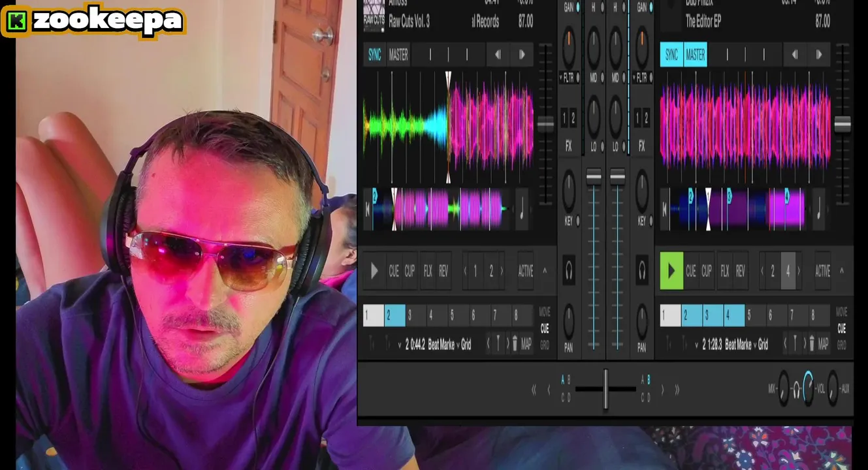868x470 pixels.
Task: Jump to track start on left deck
Action: click(368, 210)
